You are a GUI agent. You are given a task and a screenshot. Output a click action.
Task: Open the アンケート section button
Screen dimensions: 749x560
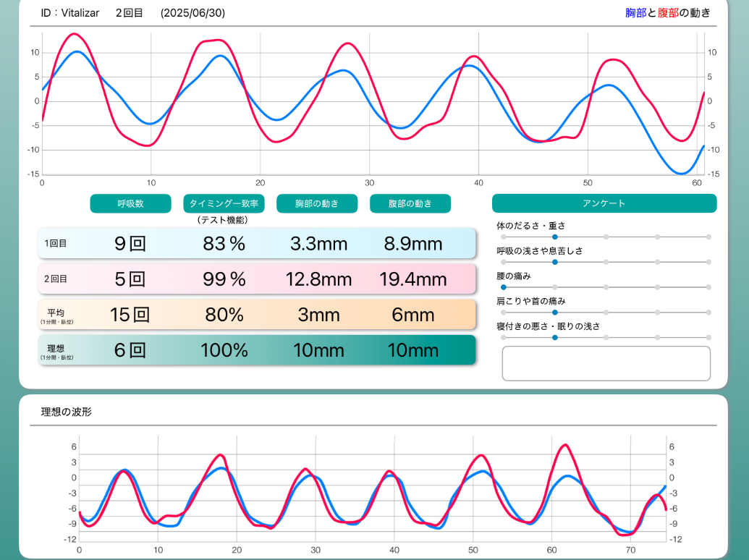pos(604,204)
